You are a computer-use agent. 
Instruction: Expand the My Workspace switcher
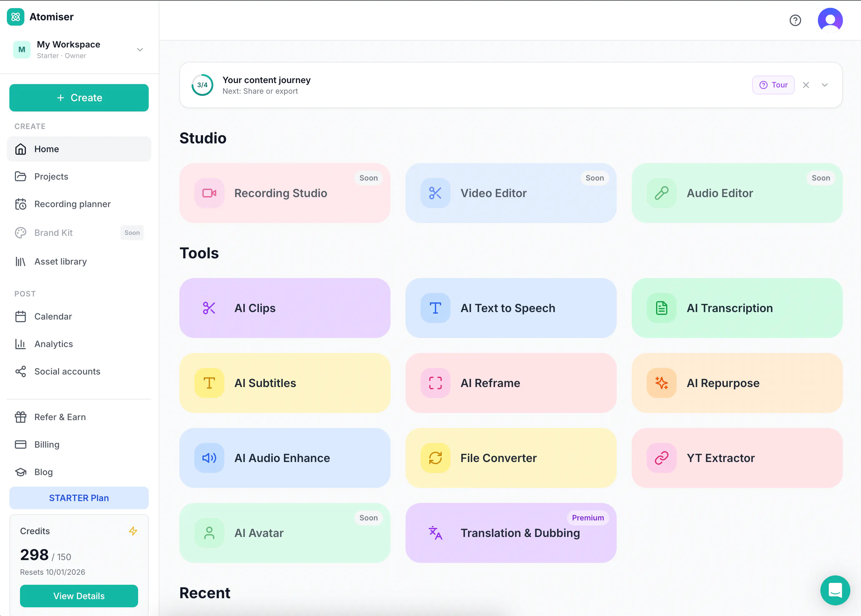coord(79,50)
